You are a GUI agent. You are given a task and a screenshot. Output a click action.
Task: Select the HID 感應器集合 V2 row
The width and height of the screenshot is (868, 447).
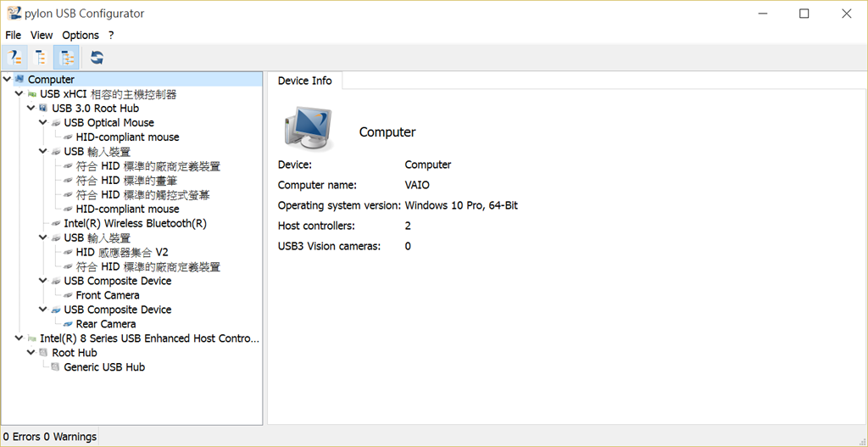(x=122, y=252)
